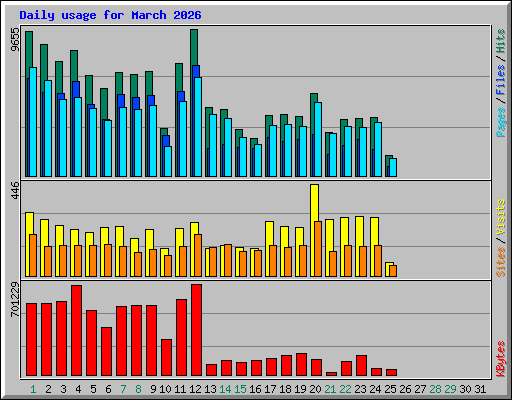Select day 20 on the date axis
The height and width of the screenshot is (400, 512).
[315, 389]
